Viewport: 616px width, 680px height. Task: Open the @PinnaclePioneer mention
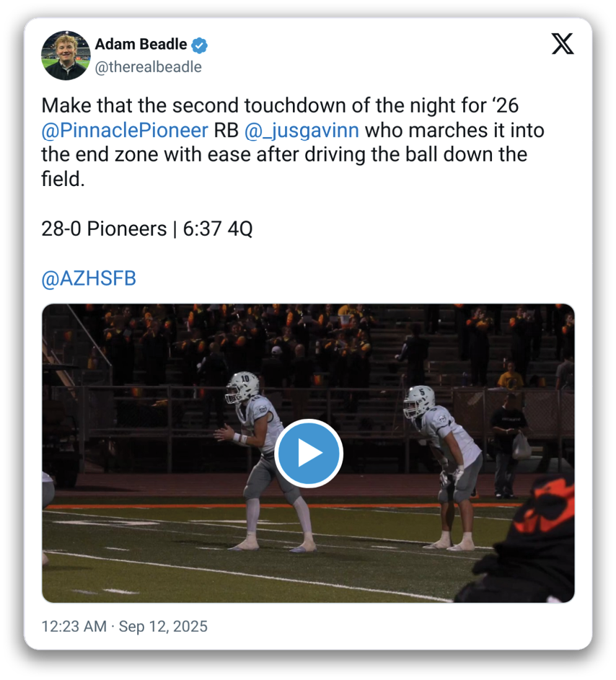pyautogui.click(x=125, y=131)
